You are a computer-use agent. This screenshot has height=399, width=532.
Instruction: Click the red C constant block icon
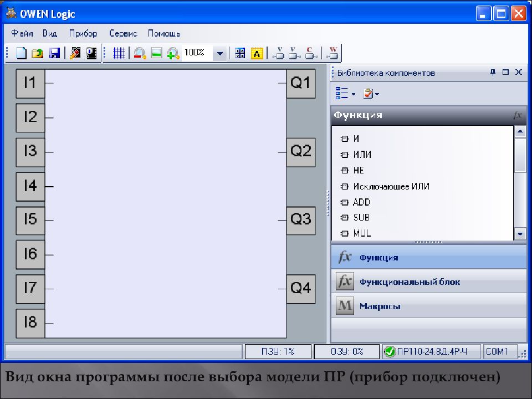[310, 53]
